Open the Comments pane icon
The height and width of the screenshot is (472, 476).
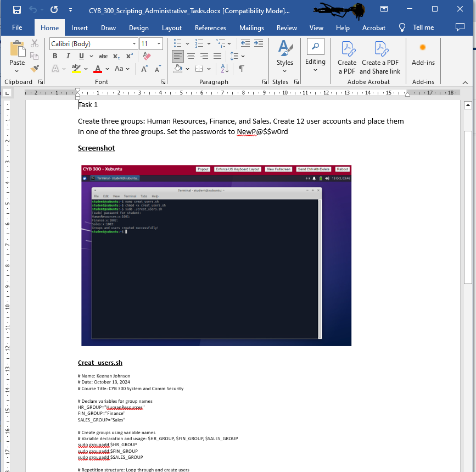pos(460,27)
